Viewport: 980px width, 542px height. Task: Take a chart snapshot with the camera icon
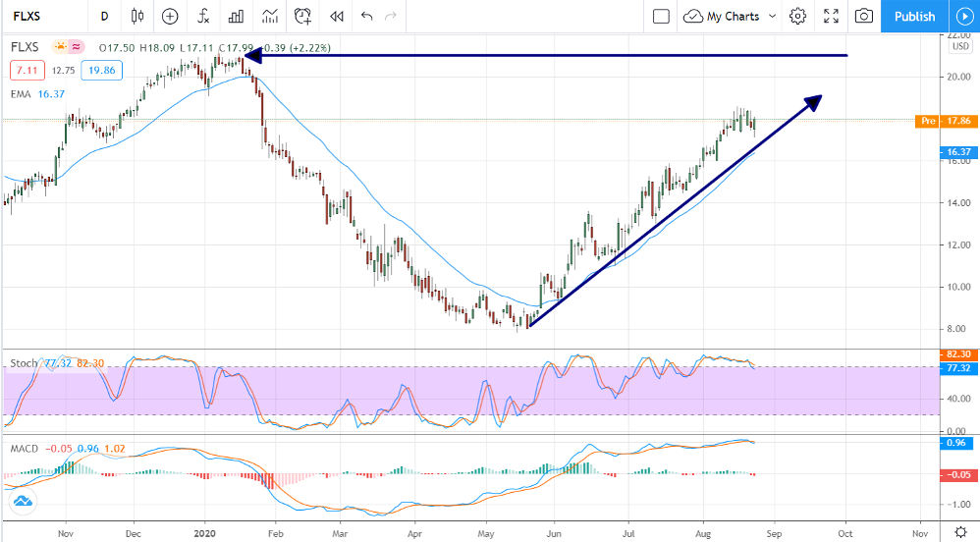click(x=863, y=16)
